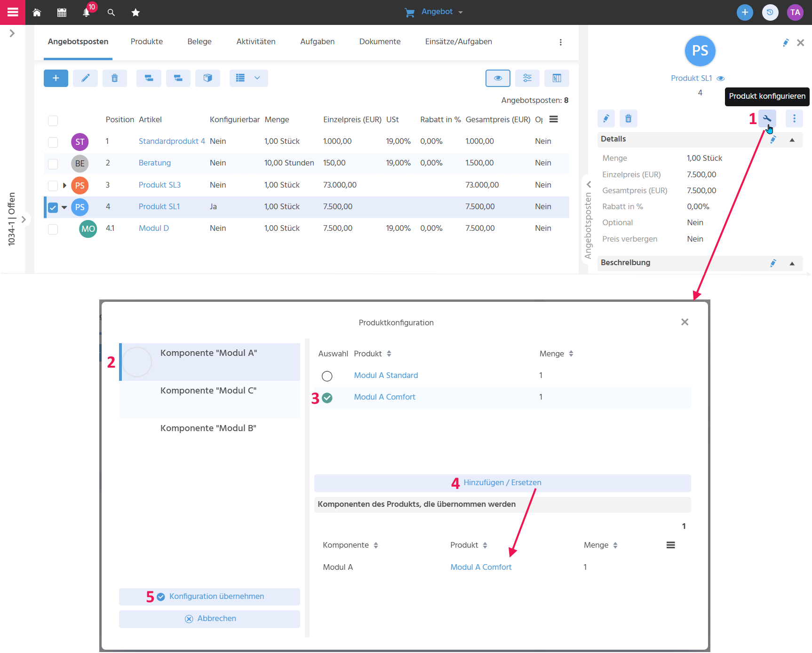Click Abbrechen button in dialog
Screen dimensions: 812x653
[209, 619]
